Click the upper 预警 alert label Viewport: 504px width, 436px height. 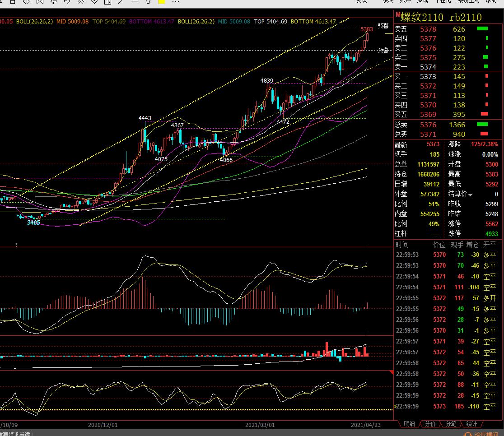pos(383,26)
